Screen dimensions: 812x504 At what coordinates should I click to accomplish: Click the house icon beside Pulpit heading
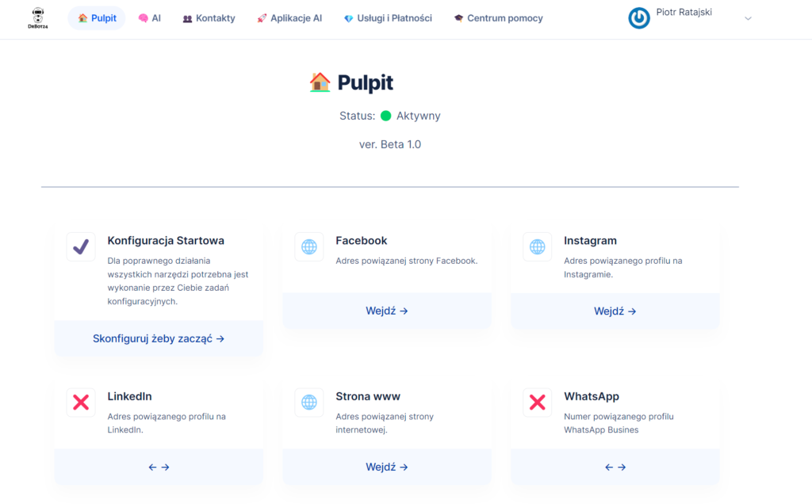[x=320, y=82]
